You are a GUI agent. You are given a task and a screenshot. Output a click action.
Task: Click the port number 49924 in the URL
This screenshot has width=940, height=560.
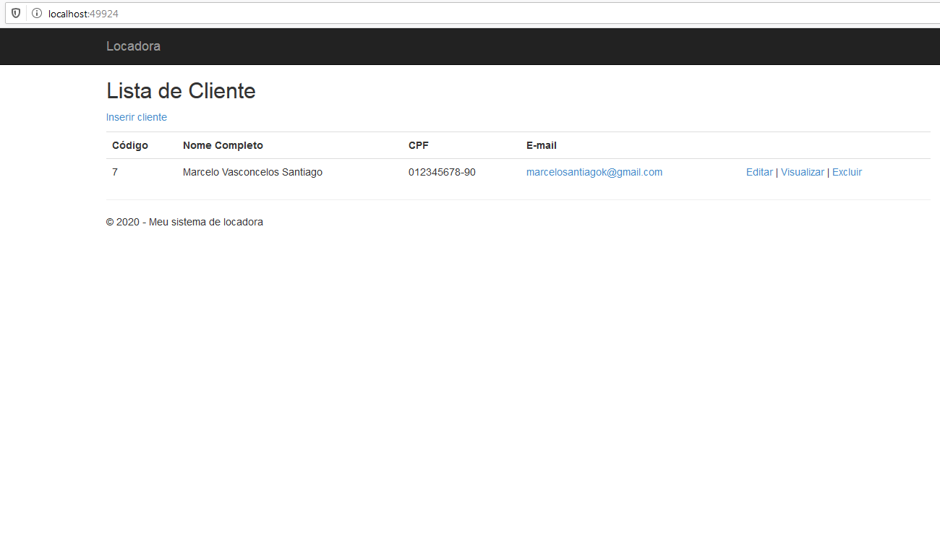(104, 13)
